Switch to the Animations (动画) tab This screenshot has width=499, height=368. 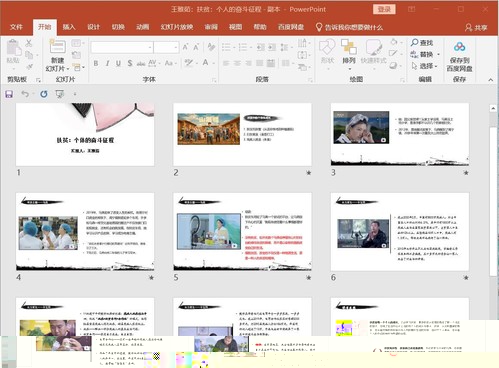point(142,27)
